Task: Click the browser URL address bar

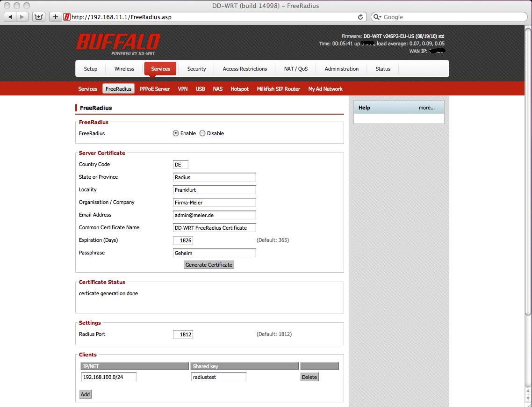Action: pyautogui.click(x=214, y=17)
